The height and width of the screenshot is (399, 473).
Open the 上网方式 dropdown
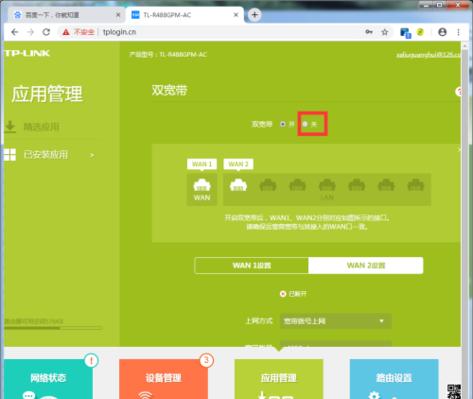(336, 321)
